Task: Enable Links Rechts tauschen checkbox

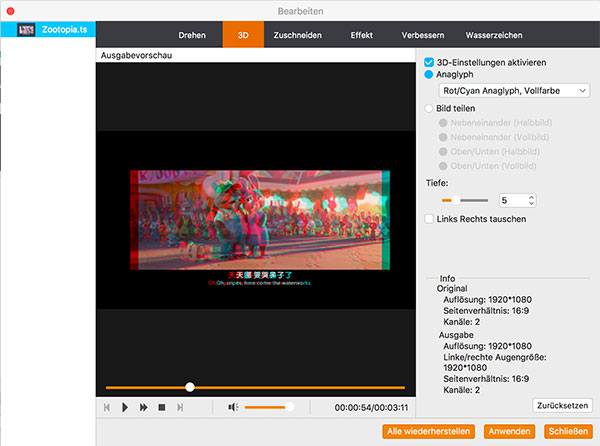Action: [429, 219]
